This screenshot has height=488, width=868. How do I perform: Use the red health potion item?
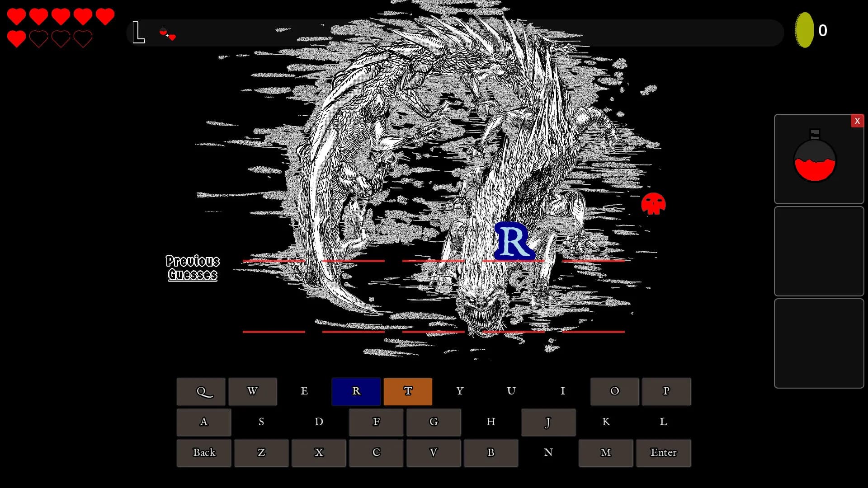pos(815,156)
